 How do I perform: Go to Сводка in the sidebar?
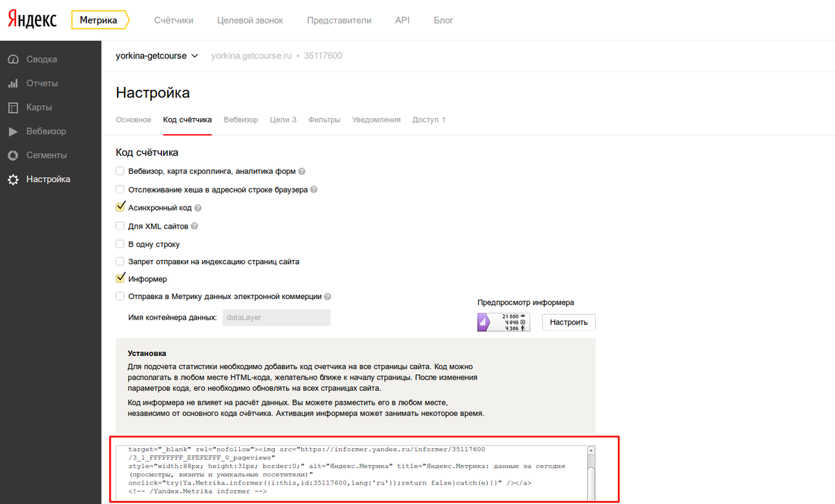pos(42,60)
